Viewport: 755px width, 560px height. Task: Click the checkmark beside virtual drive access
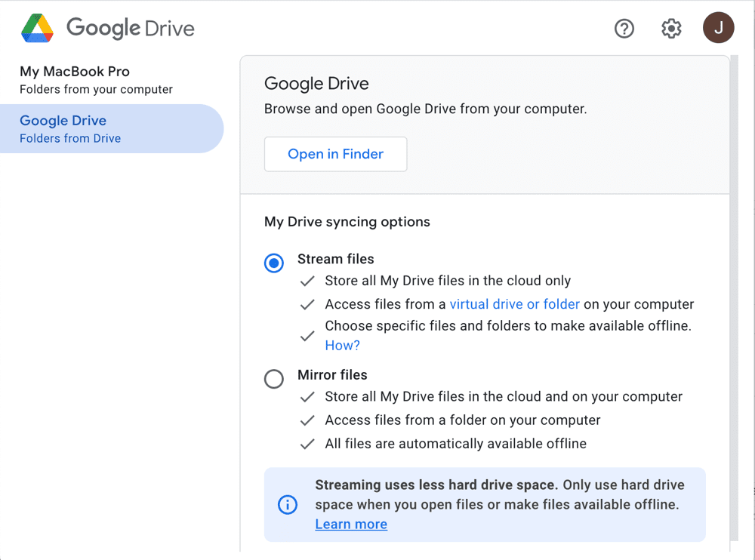click(x=307, y=303)
